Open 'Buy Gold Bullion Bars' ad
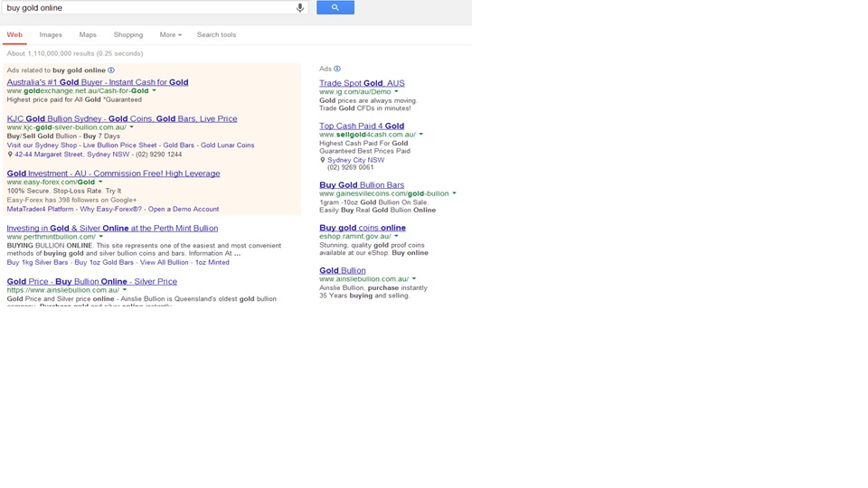868x488 pixels. click(362, 184)
